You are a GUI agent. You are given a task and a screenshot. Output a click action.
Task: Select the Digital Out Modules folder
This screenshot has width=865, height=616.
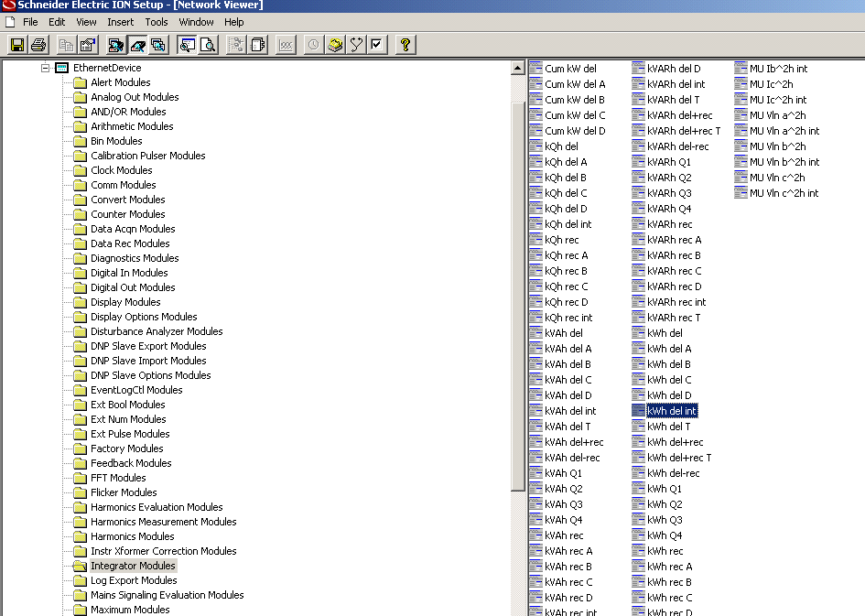coord(133,287)
